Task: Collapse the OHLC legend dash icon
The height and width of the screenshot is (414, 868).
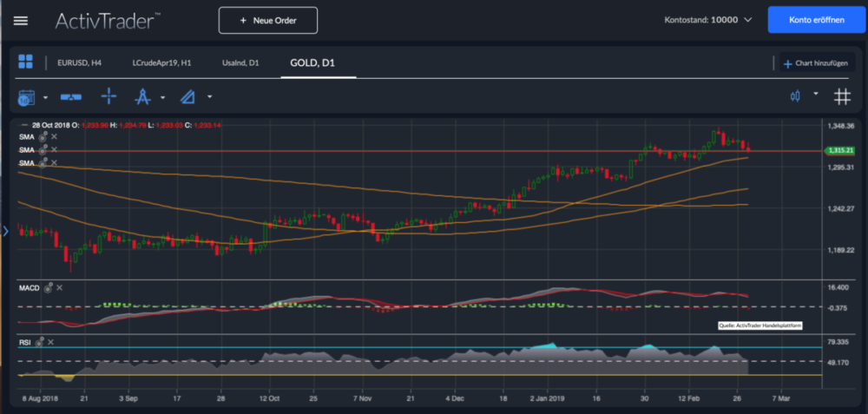Action: [23, 126]
